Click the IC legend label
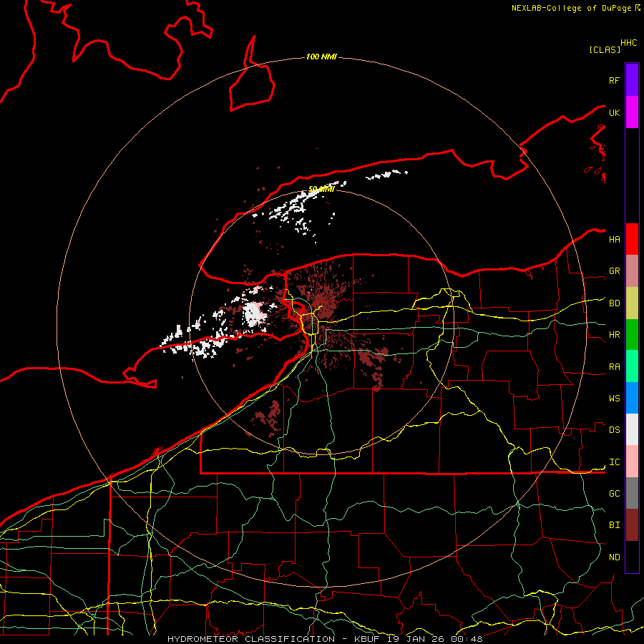The height and width of the screenshot is (644, 644). pyautogui.click(x=615, y=462)
